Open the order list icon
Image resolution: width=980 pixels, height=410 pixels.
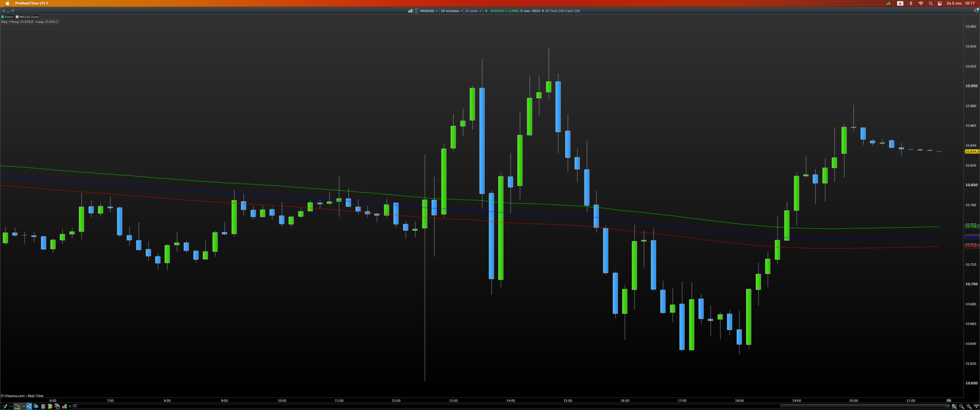pyautogui.click(x=43, y=406)
